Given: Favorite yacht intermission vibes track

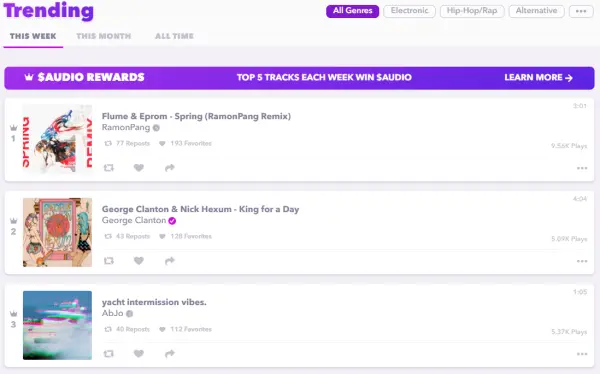Looking at the screenshot, I should pos(139,354).
